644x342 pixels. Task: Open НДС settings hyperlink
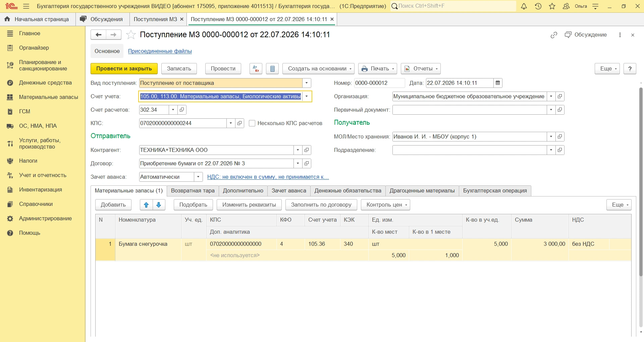tap(268, 177)
